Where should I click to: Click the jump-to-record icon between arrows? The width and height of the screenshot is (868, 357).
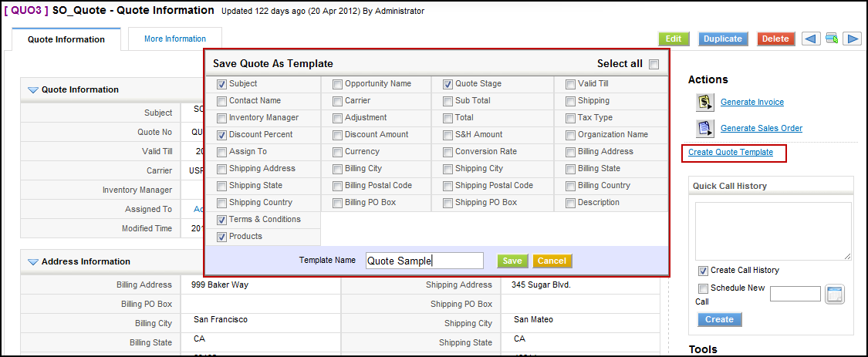coord(832,39)
